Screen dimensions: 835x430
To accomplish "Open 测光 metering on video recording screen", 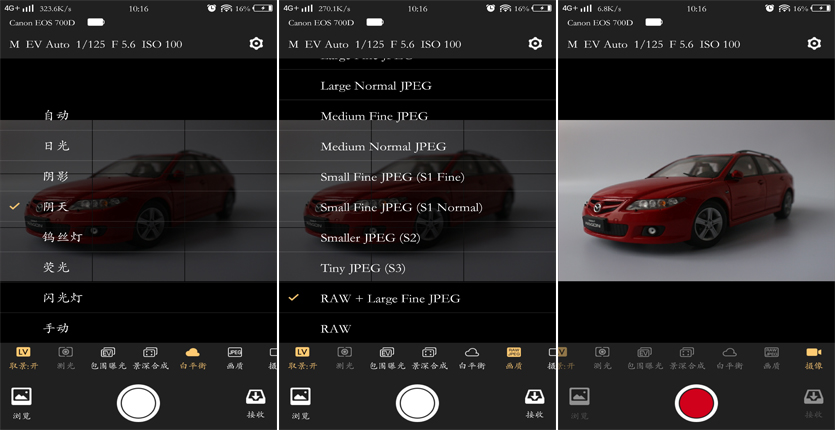I will (x=602, y=358).
